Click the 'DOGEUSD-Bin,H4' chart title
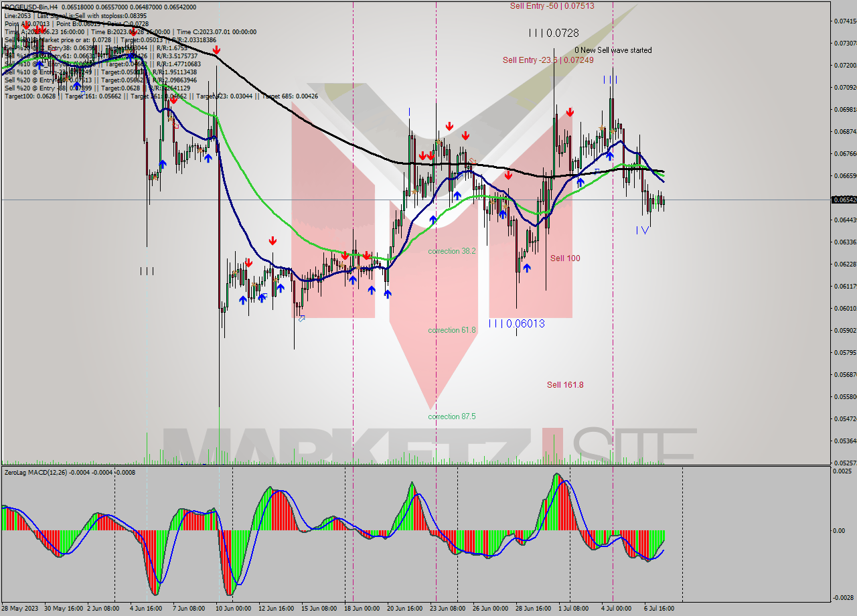The height and width of the screenshot is (616, 857). (x=31, y=7)
